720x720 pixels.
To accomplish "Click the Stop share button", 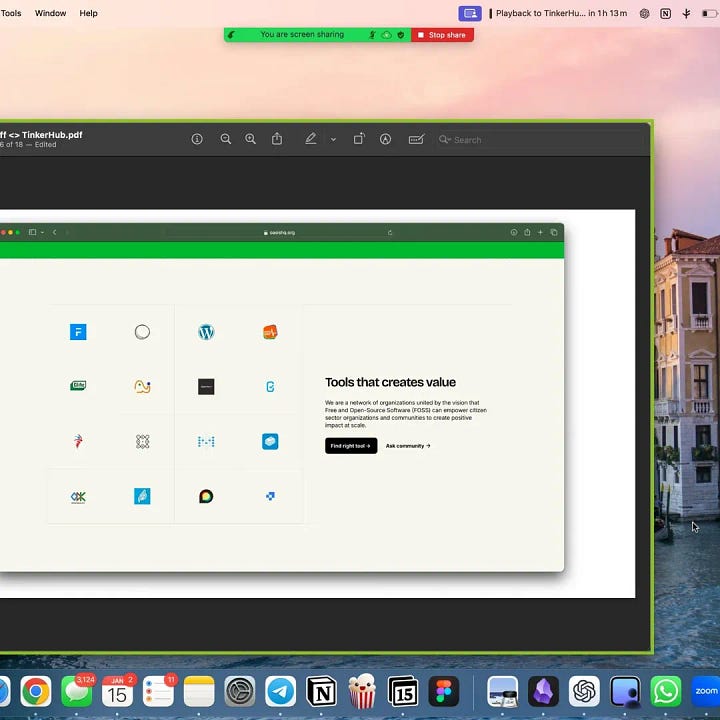I will point(442,35).
